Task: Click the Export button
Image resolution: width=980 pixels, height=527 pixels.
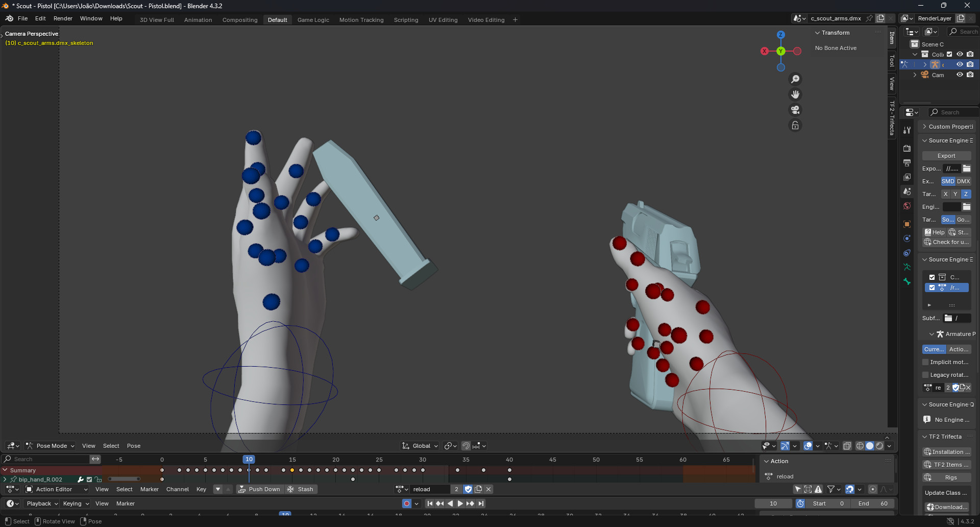Action: pyautogui.click(x=946, y=156)
